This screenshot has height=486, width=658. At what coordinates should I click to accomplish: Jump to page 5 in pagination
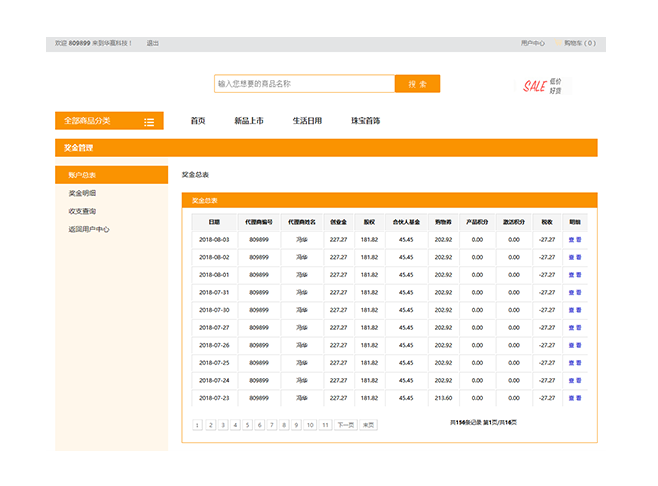247,425
